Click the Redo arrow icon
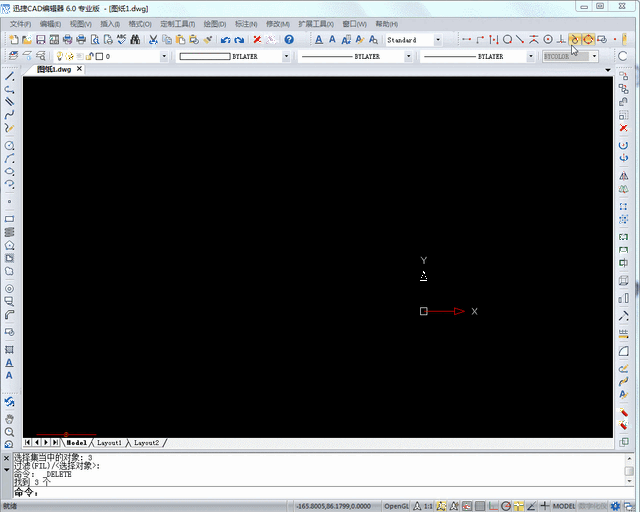This screenshot has height=512, width=640. coord(239,40)
